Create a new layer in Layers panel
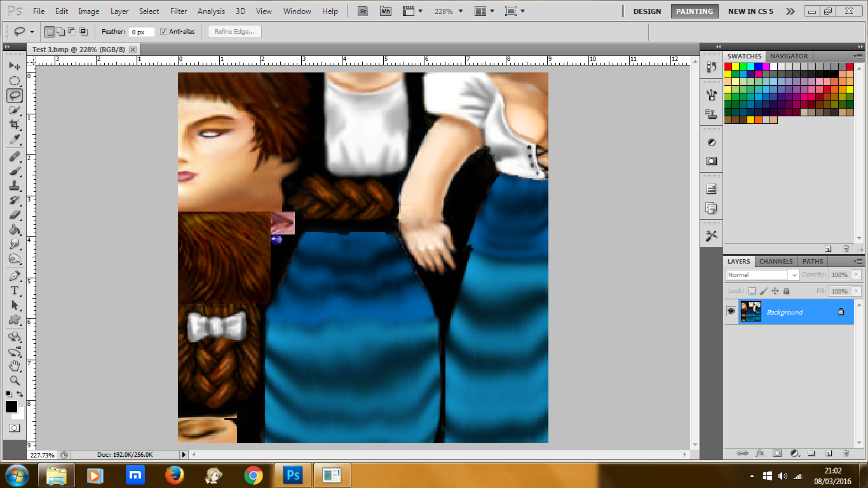Viewport: 868px width, 488px height. pyautogui.click(x=829, y=454)
